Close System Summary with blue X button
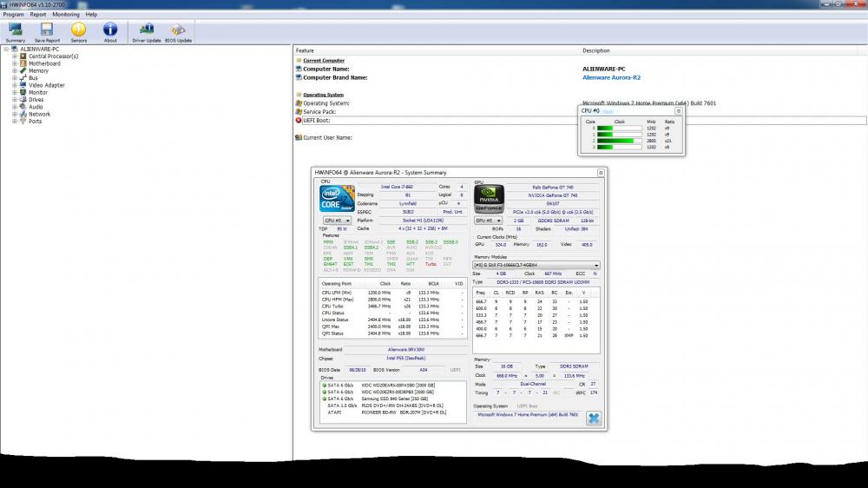The height and width of the screenshot is (488, 868). tap(594, 419)
